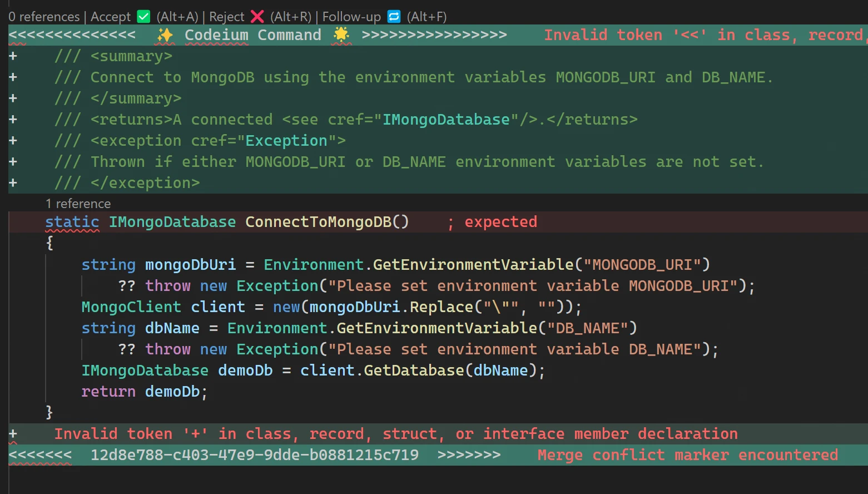The width and height of the screenshot is (868, 494).
Task: Click the sun icon after Codeium Command
Action: [341, 35]
